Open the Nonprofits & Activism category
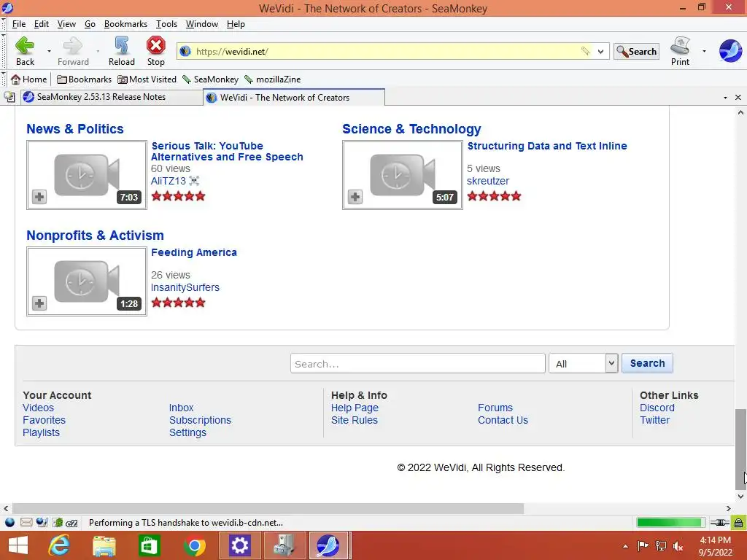 [95, 236]
